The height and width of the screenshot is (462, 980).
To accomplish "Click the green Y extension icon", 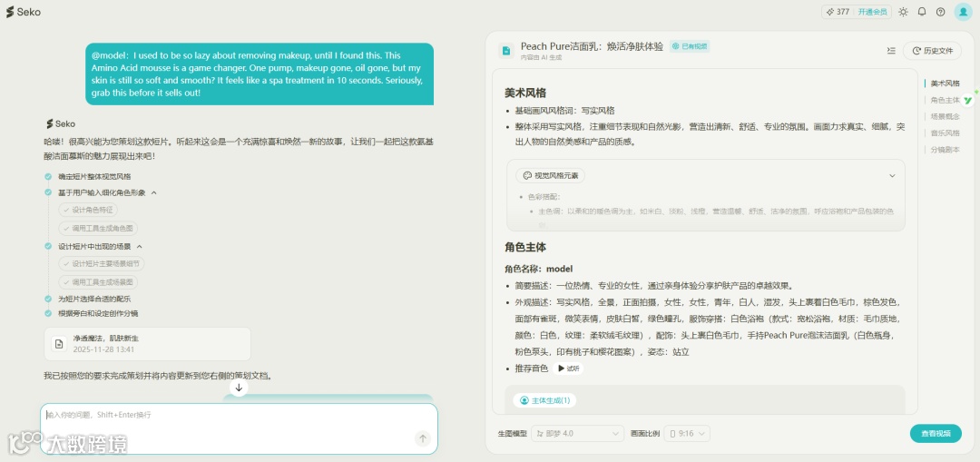I will [x=968, y=100].
